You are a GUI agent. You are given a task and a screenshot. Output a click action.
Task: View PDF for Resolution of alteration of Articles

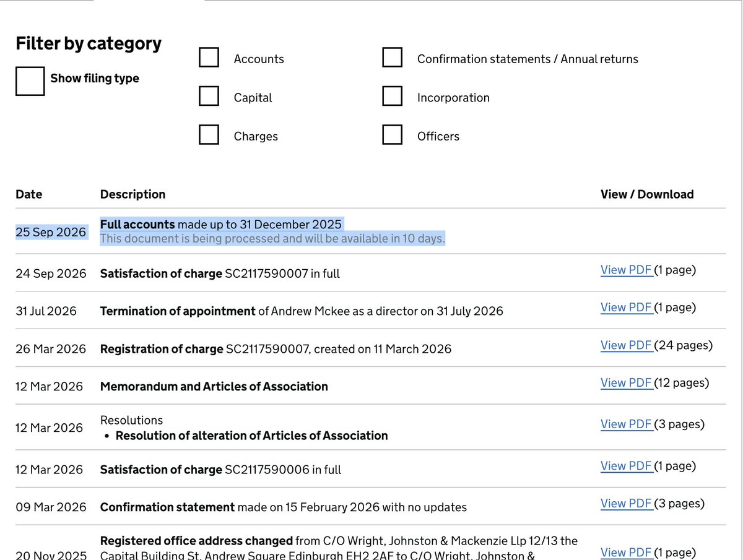point(627,424)
